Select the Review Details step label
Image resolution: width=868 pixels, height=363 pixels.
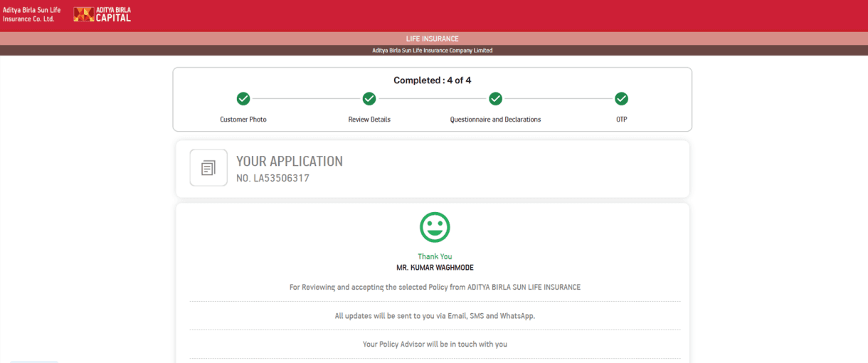pyautogui.click(x=369, y=120)
